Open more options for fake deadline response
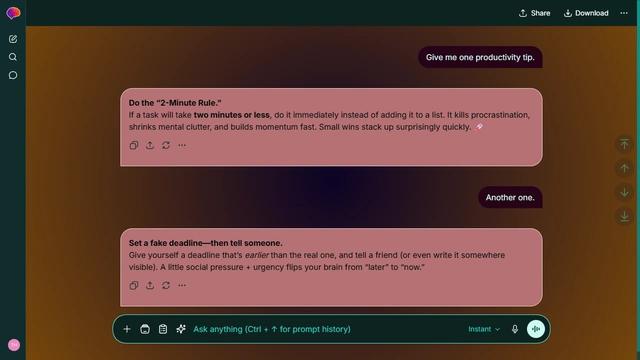This screenshot has height=360, width=640. pos(182,285)
